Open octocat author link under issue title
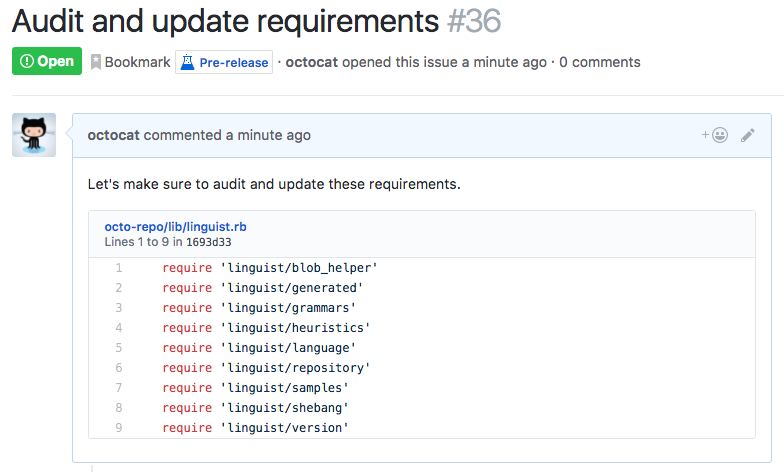This screenshot has width=784, height=472. point(313,62)
